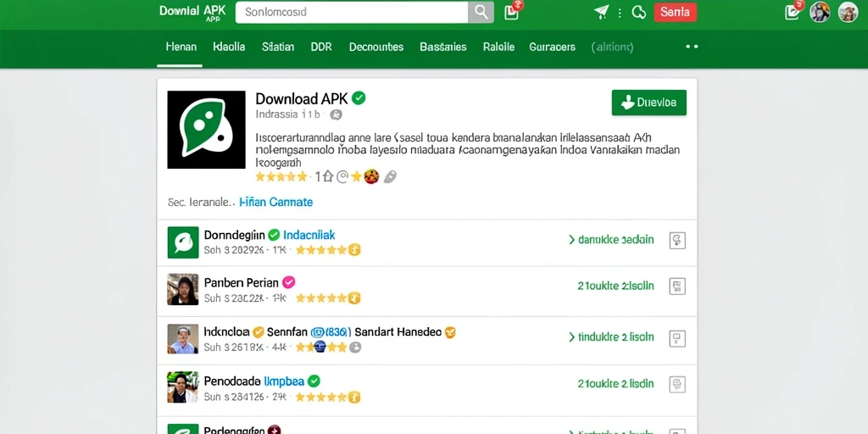
Task: Click the icon at Panben Perian row's end
Action: pos(677,287)
